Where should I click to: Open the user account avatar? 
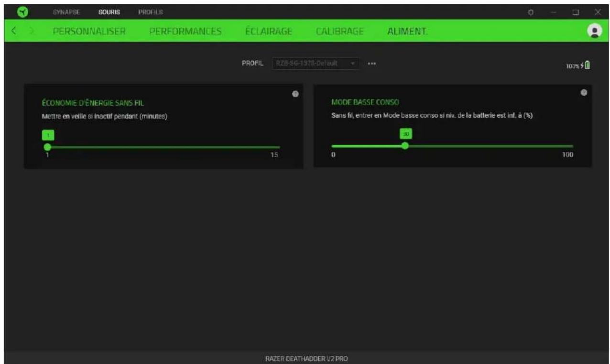pyautogui.click(x=594, y=31)
